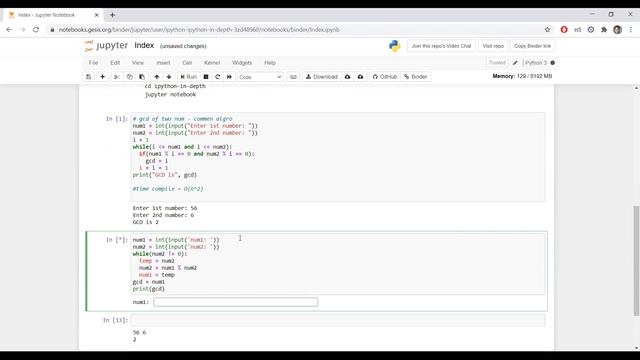The image size is (640, 360).
Task: Open the Edit menu
Action: [115, 63]
